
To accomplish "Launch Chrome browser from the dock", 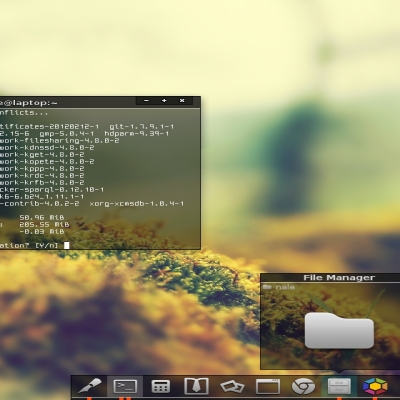I will 303,387.
